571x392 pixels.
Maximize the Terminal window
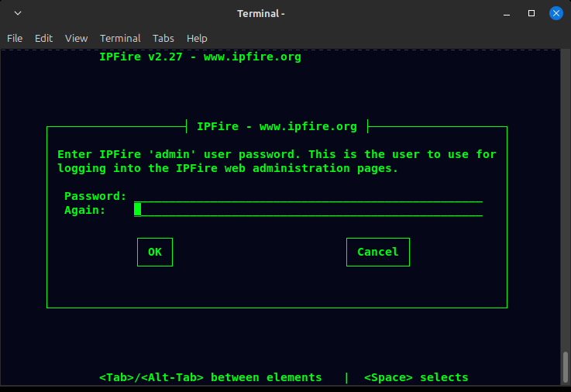(x=531, y=13)
